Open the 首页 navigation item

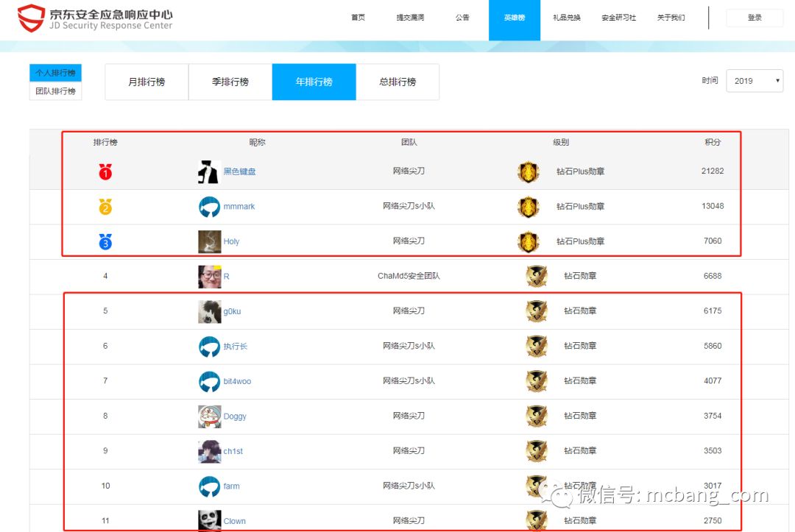[x=358, y=18]
